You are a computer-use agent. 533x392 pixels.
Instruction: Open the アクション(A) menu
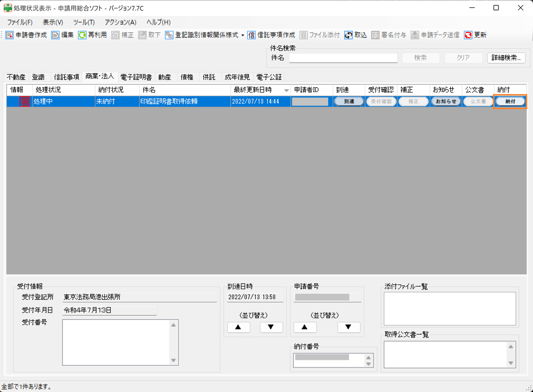pyautogui.click(x=121, y=22)
